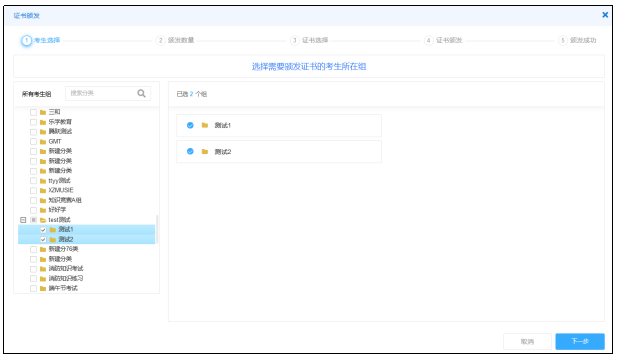Go to step 颁发成功
The image size is (617, 360).
click(x=578, y=40)
